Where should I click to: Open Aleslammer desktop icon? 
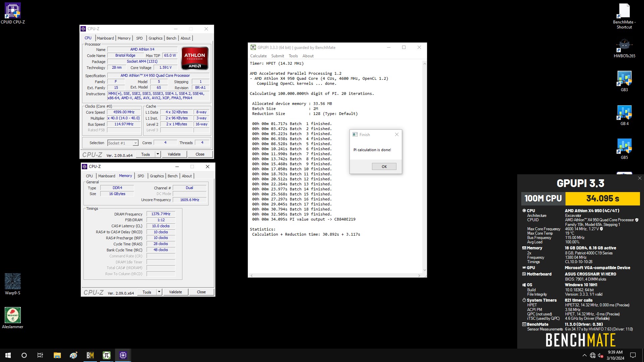point(13,318)
